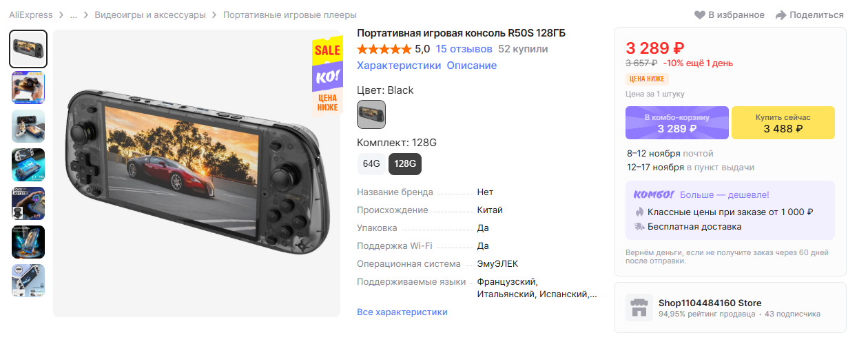Open Видеоигры и аксессуары breadcrumb category
Image resolution: width=868 pixels, height=342 pixels.
click(149, 14)
